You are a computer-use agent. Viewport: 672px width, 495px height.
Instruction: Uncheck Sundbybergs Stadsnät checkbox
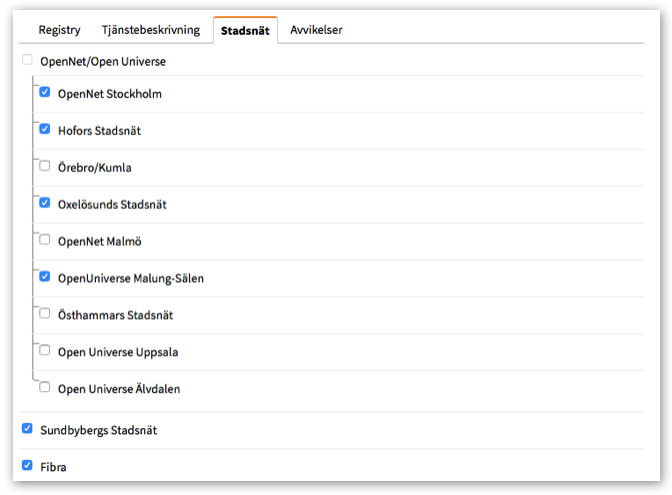pyautogui.click(x=27, y=428)
